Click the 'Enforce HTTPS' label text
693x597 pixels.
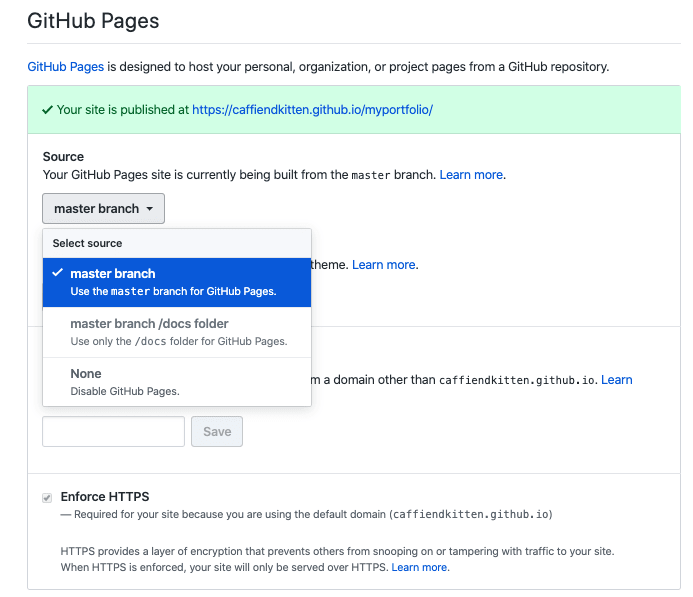tap(105, 497)
